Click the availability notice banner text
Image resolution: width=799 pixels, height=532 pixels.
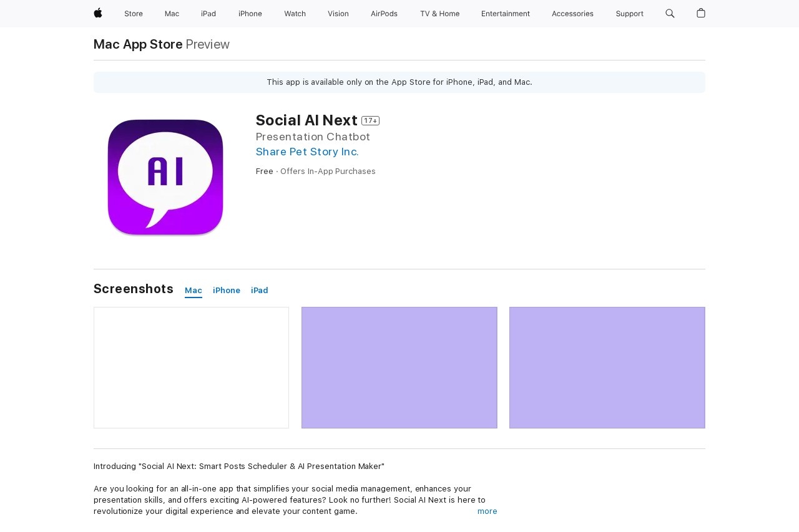tap(399, 82)
